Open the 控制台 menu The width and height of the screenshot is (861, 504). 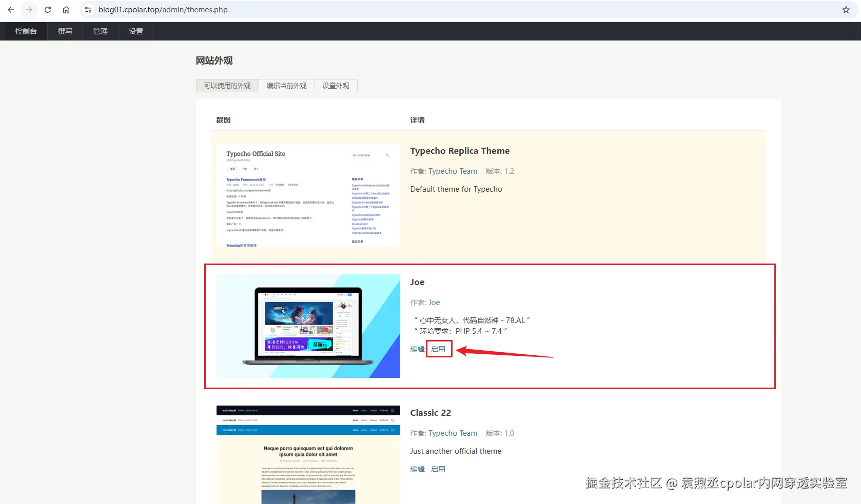click(x=26, y=31)
